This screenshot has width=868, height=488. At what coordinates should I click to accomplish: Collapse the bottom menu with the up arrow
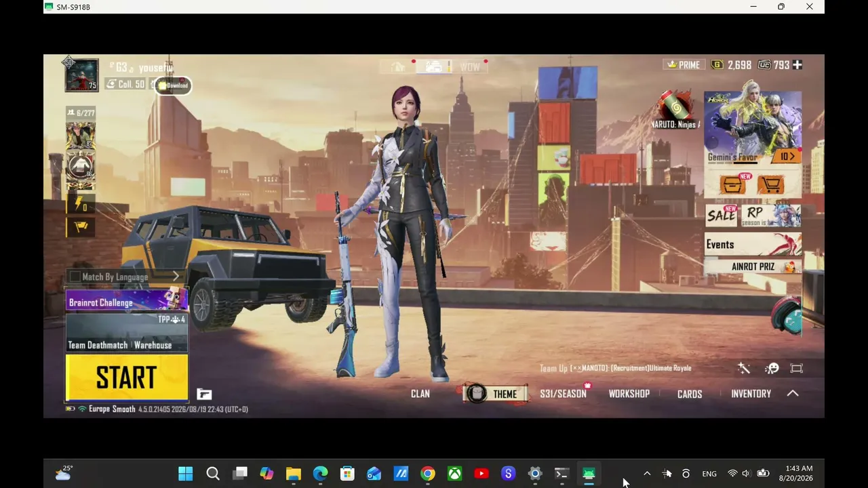[793, 394]
